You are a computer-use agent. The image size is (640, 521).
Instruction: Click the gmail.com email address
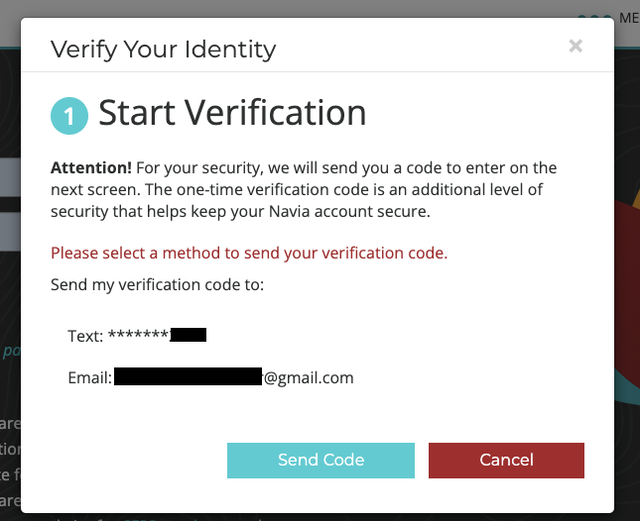[309, 378]
